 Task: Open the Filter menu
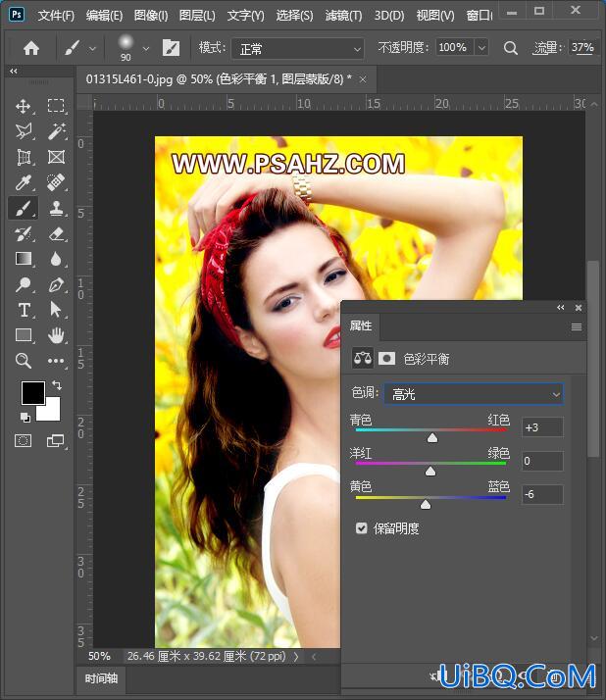pos(343,16)
